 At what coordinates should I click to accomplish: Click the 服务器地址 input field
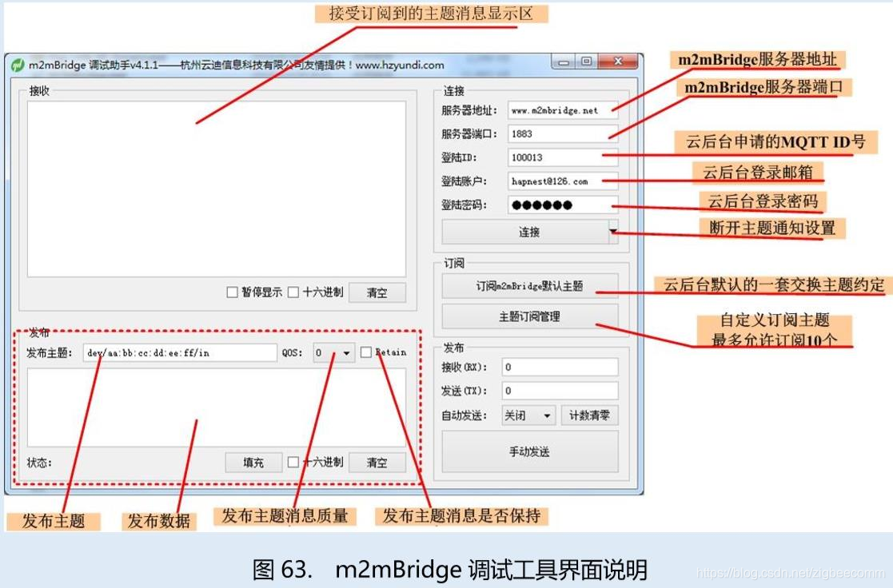563,110
